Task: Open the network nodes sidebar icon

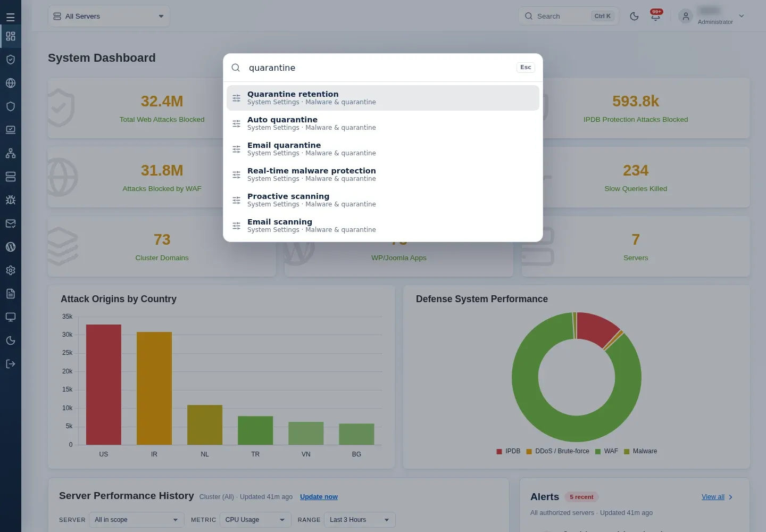Action: (11, 153)
